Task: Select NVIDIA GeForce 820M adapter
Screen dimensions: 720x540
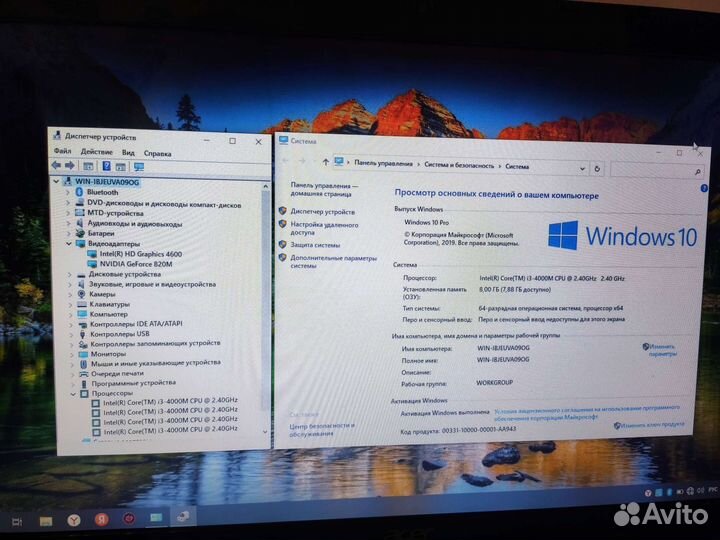Action: (x=136, y=264)
